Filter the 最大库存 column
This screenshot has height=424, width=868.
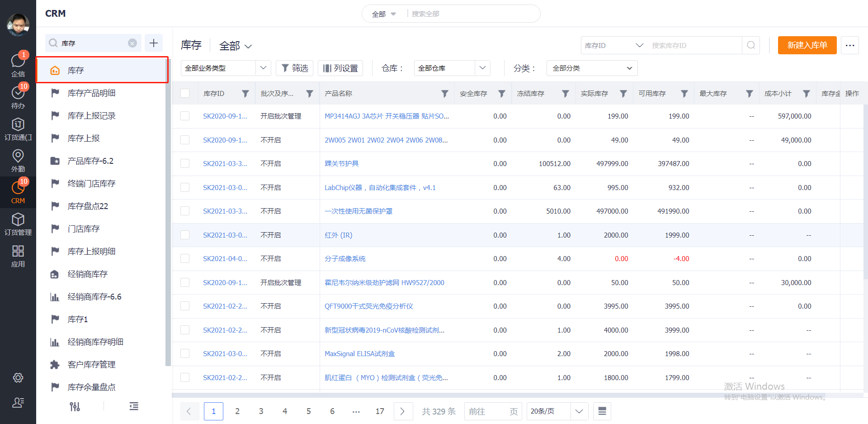pyautogui.click(x=750, y=94)
